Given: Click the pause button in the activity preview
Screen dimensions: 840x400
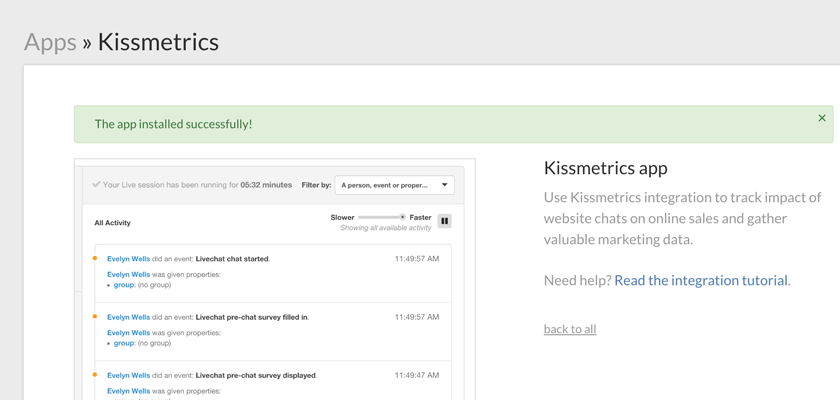Looking at the screenshot, I should [x=444, y=221].
